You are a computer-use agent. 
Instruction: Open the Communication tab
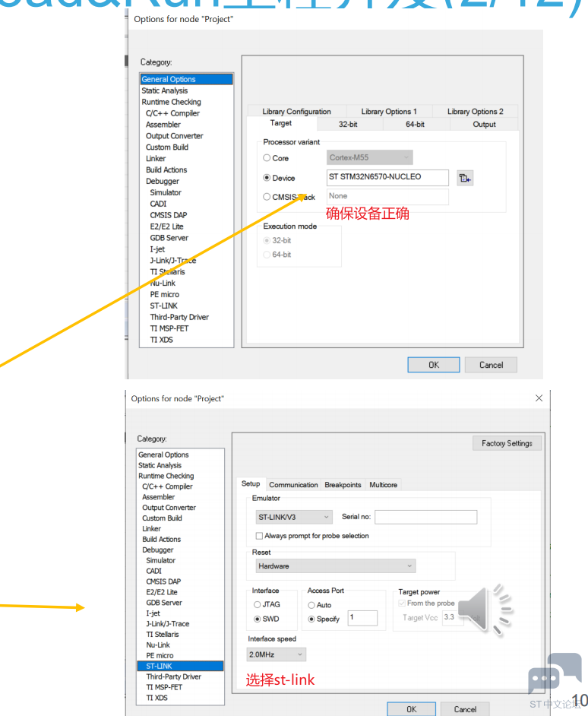point(293,485)
